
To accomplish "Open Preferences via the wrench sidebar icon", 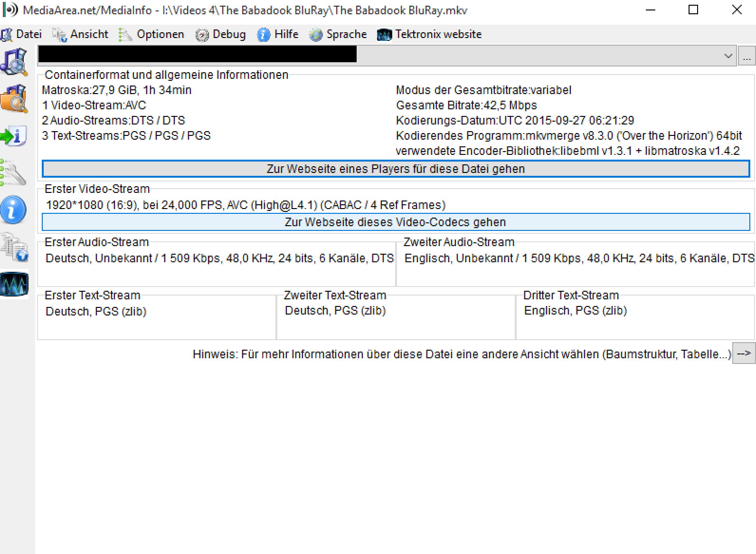I will [13, 172].
